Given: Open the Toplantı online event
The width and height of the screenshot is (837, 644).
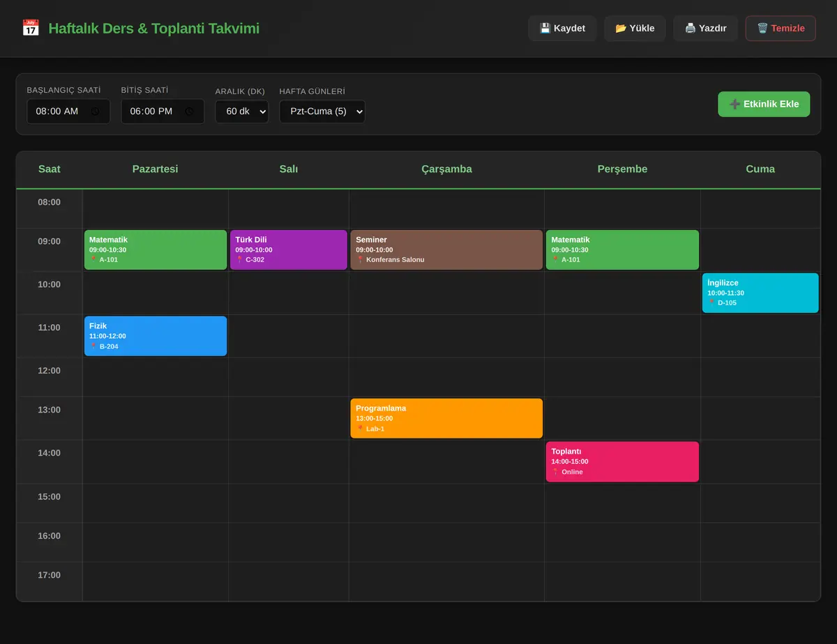Looking at the screenshot, I should pyautogui.click(x=622, y=461).
